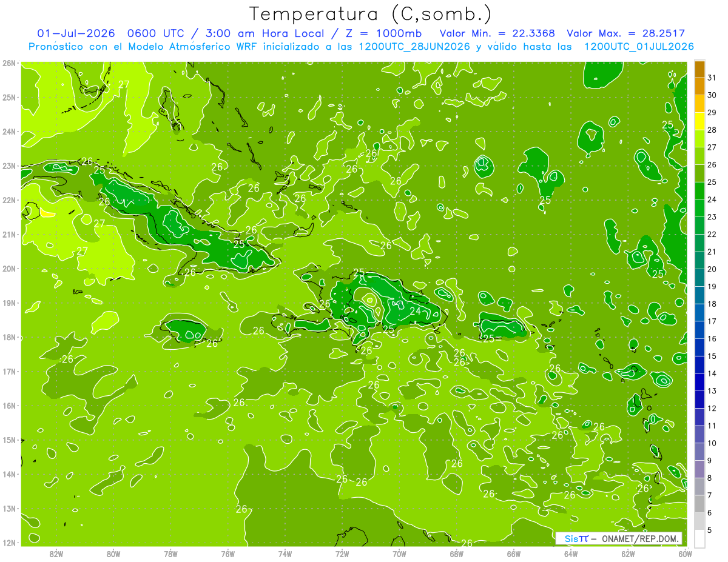The image size is (728, 562).
Task: Click the "22N" latitude axis label
Action: [9, 200]
